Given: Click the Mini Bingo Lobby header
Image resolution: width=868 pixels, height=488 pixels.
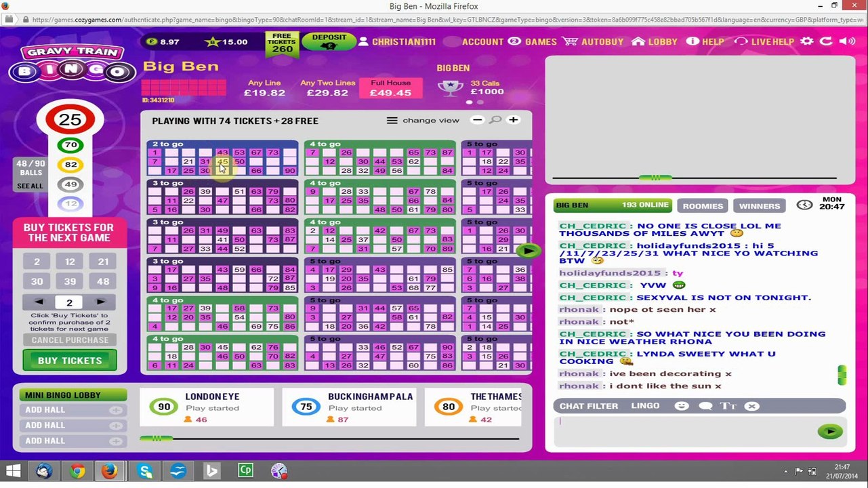Looking at the screenshot, I should [x=73, y=395].
